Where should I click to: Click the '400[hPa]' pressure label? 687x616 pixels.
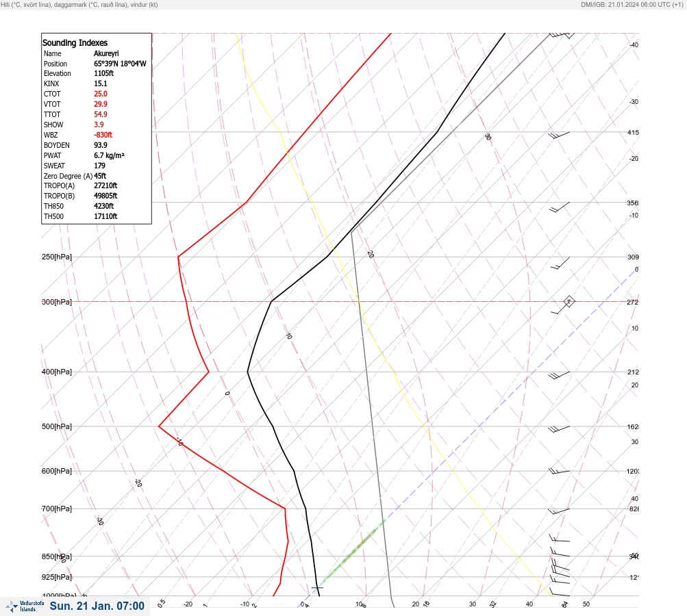pyautogui.click(x=57, y=372)
